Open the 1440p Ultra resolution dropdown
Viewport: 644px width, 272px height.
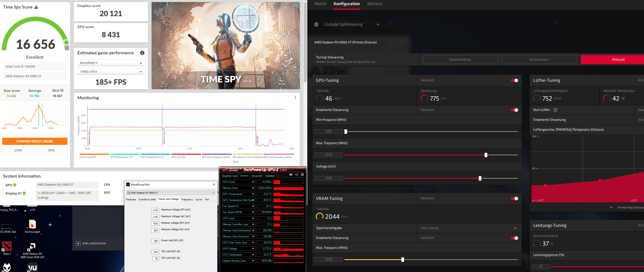point(111,71)
